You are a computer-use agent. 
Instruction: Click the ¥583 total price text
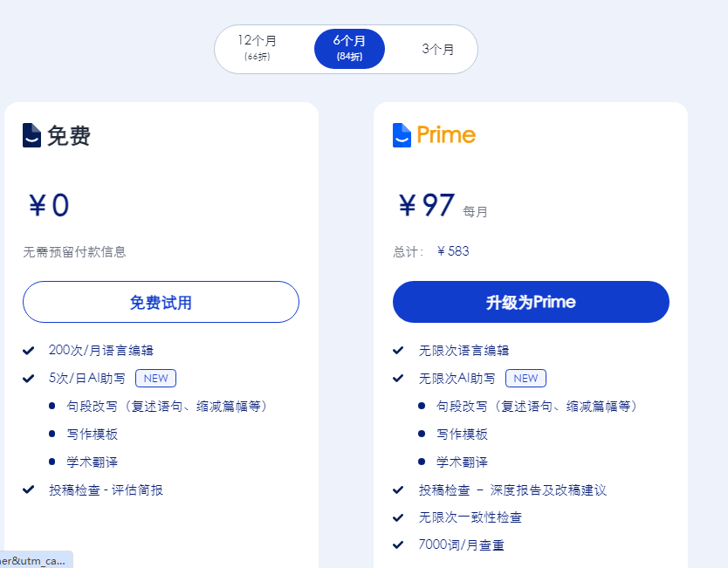click(453, 251)
